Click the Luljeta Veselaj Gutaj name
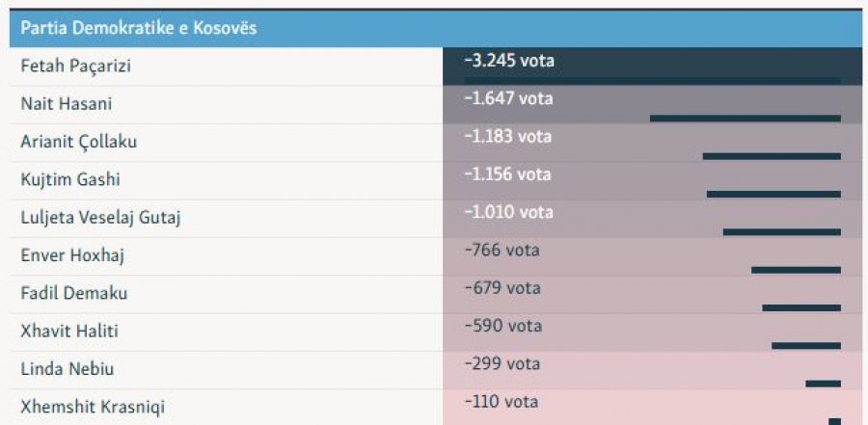This screenshot has width=868, height=425. pyautogui.click(x=100, y=218)
